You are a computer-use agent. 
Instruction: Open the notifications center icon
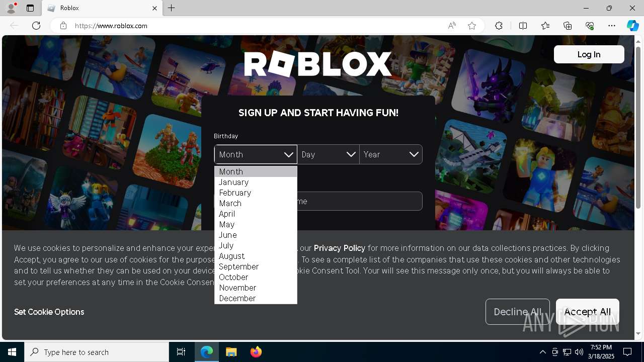point(627,352)
